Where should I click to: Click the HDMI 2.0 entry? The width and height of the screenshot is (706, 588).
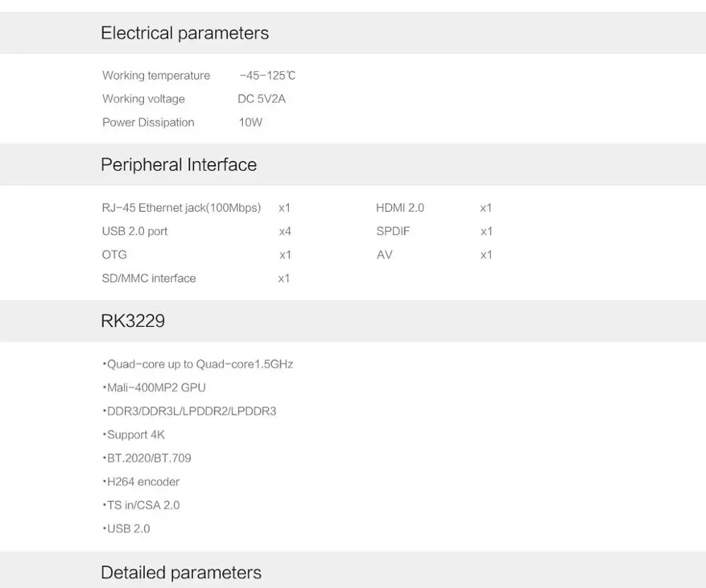tap(400, 208)
